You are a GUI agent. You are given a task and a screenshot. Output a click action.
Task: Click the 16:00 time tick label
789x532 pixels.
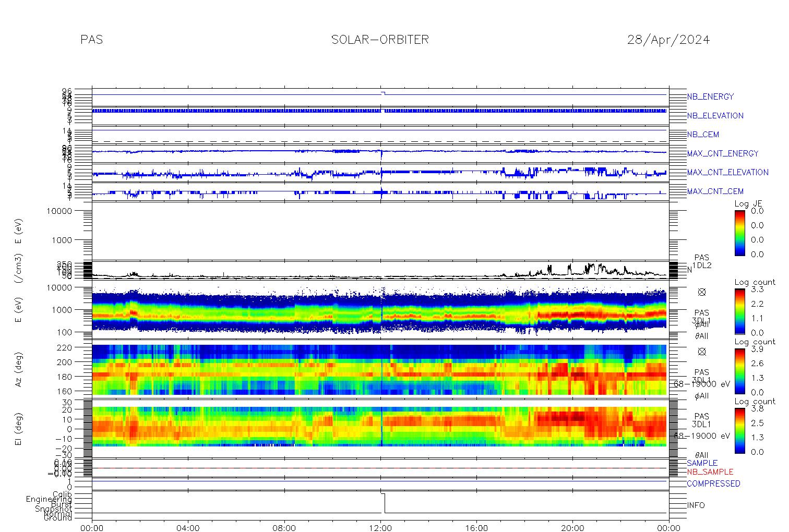coord(476,528)
